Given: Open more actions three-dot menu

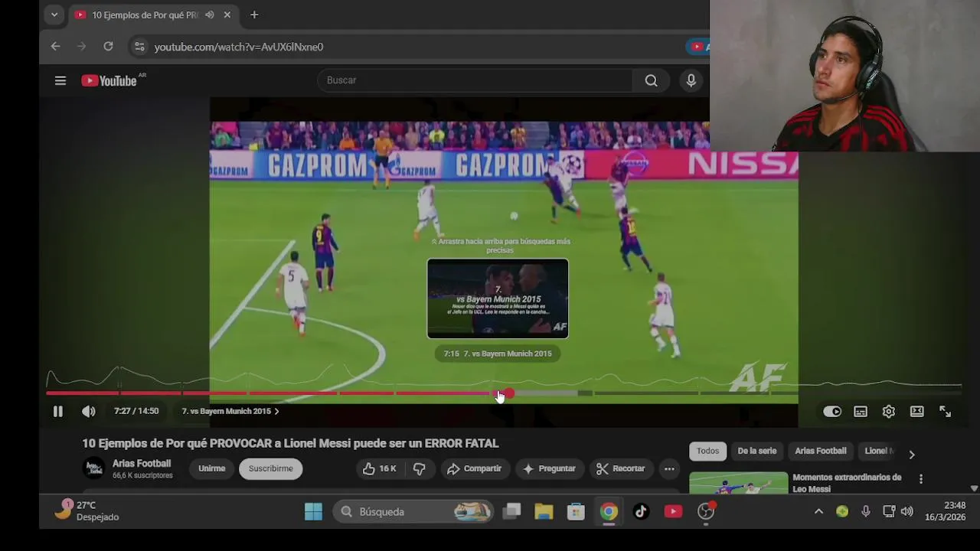Looking at the screenshot, I should coord(669,468).
